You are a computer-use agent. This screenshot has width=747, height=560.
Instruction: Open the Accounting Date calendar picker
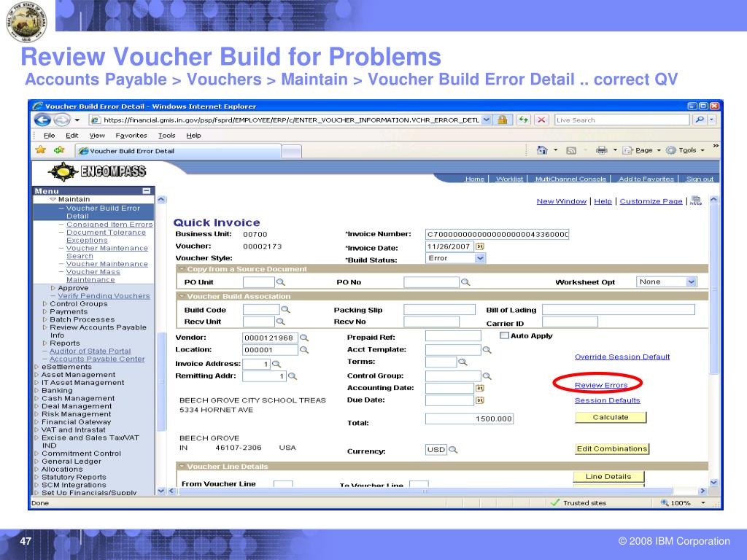(480, 388)
